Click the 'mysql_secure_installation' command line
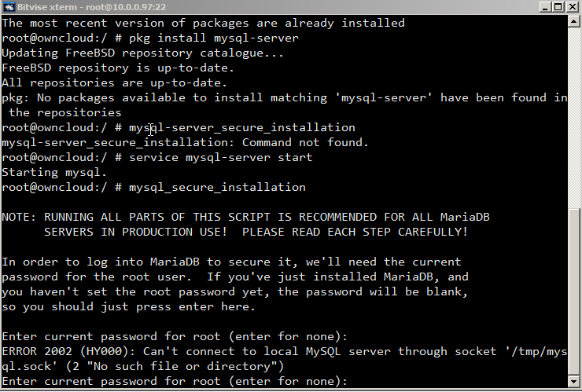 (153, 188)
